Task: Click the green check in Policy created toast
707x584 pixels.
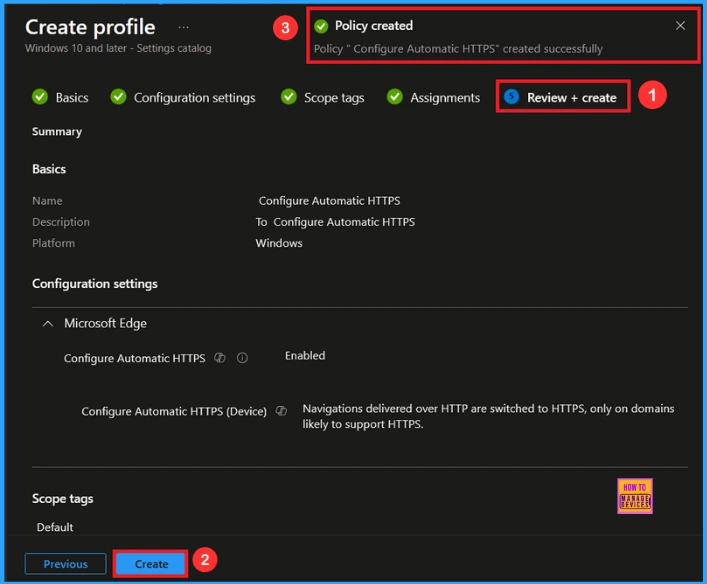Action: [321, 26]
